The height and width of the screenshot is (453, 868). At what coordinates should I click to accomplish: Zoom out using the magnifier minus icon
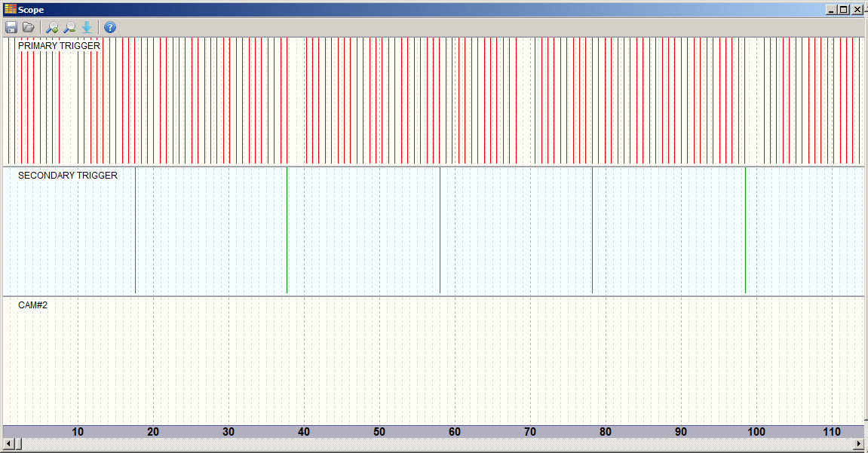pyautogui.click(x=69, y=28)
